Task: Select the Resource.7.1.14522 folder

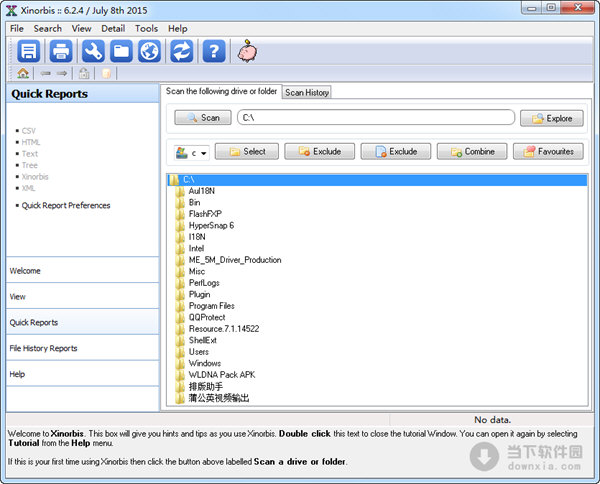Action: [224, 329]
